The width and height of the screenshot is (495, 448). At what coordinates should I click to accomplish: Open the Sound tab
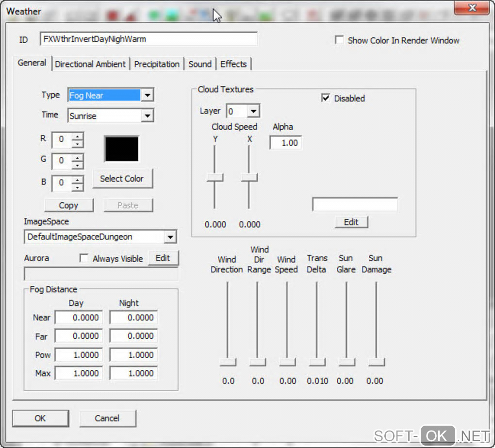(x=200, y=64)
